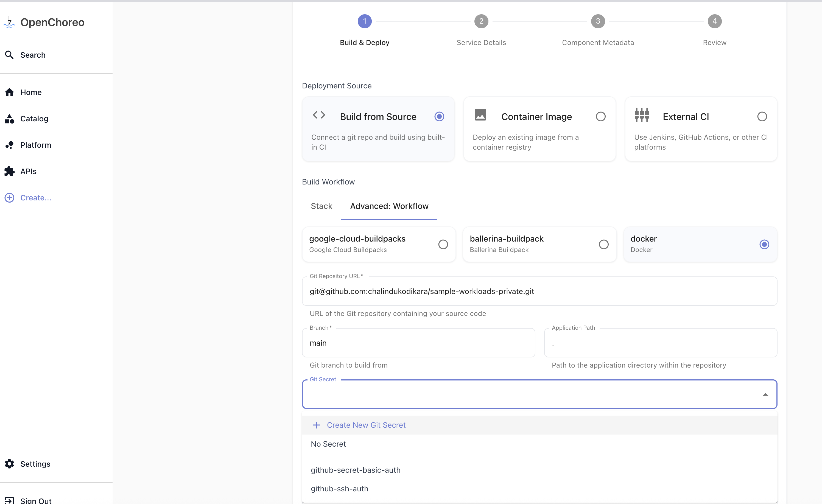Click the plus icon next to Create New Git Secret
The width and height of the screenshot is (822, 504).
[x=316, y=425]
